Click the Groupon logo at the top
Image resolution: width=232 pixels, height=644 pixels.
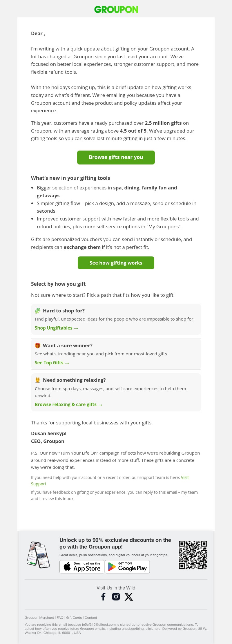click(x=116, y=10)
